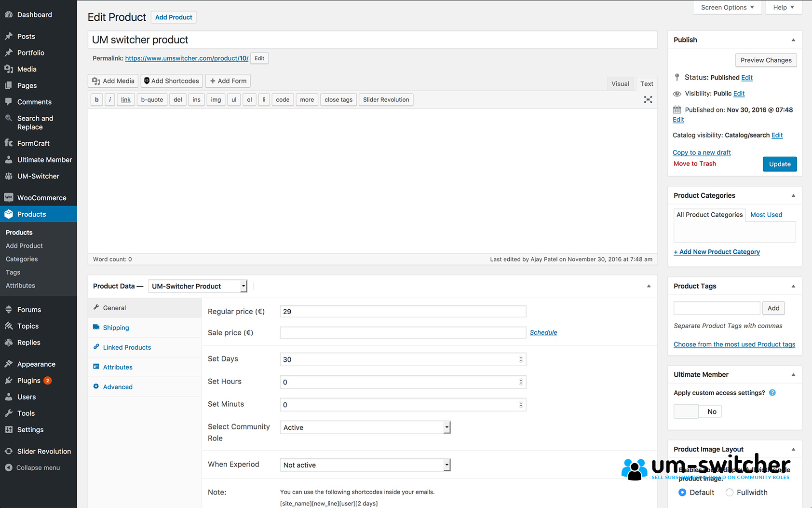The image size is (812, 508).
Task: Open the Forums icon in sidebar
Action: (9, 310)
